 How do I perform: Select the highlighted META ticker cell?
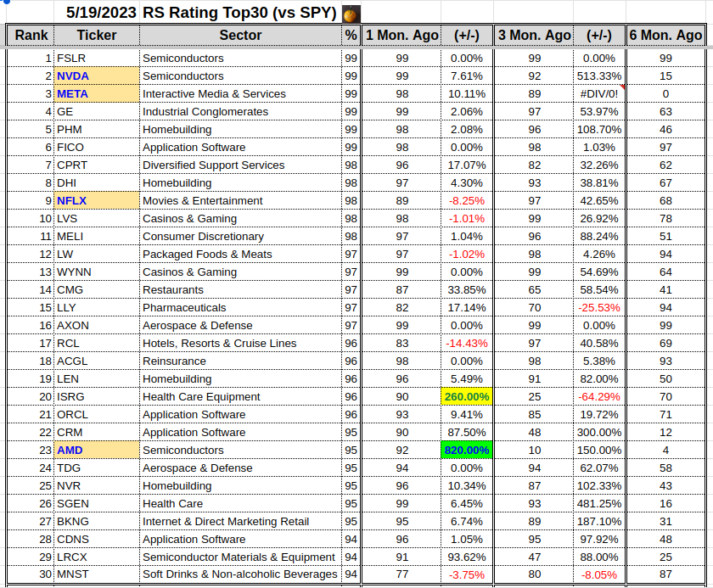pos(97,93)
